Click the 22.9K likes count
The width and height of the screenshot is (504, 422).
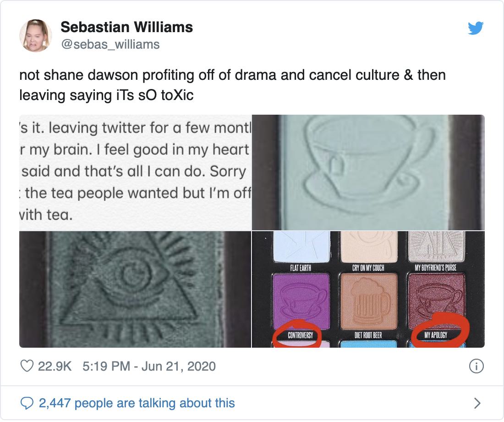[56, 366]
